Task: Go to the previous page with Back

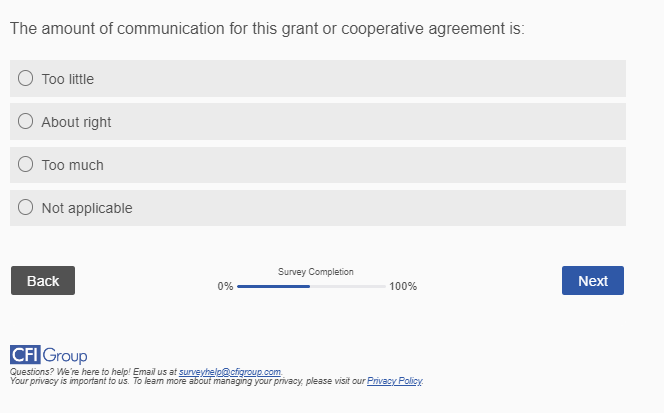Action: point(43,281)
